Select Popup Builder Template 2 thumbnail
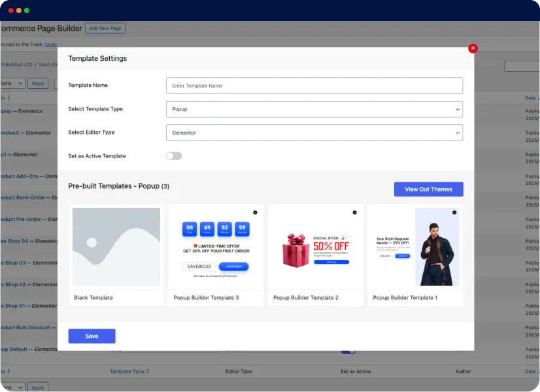540x392 pixels. tap(316, 247)
